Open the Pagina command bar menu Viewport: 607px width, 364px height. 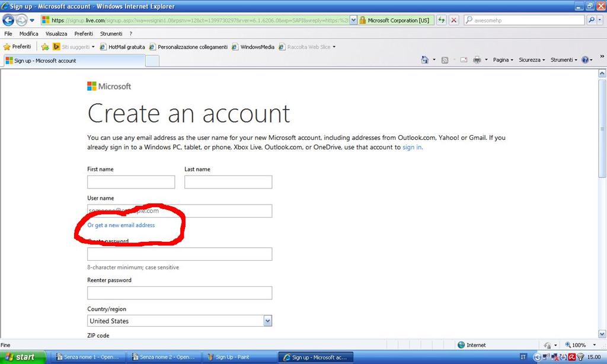(x=503, y=60)
